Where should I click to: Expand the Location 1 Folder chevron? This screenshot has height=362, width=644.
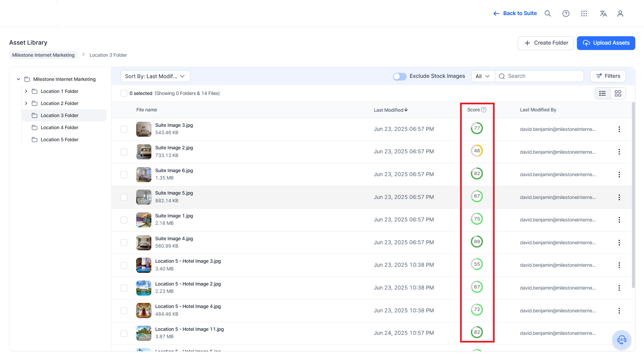click(x=26, y=91)
